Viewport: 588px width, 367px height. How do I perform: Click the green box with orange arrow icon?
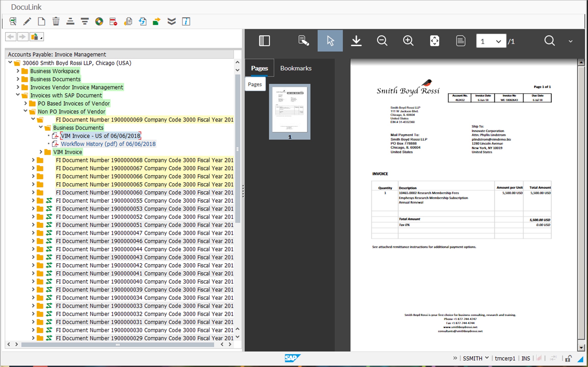coord(157,21)
